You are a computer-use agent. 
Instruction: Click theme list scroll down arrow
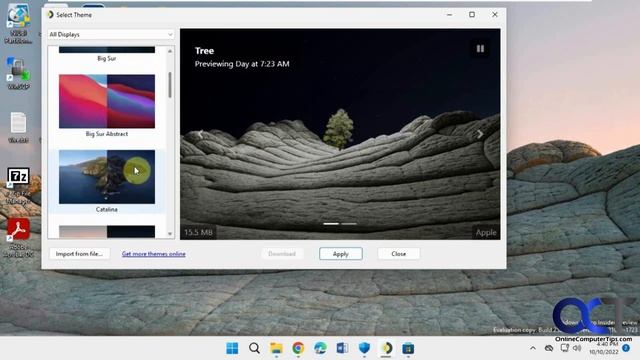click(x=170, y=234)
